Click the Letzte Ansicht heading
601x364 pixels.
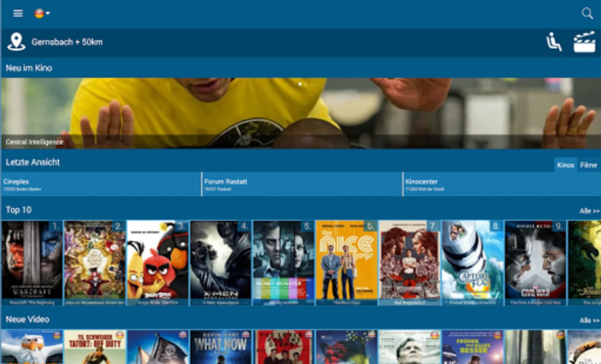coord(33,162)
